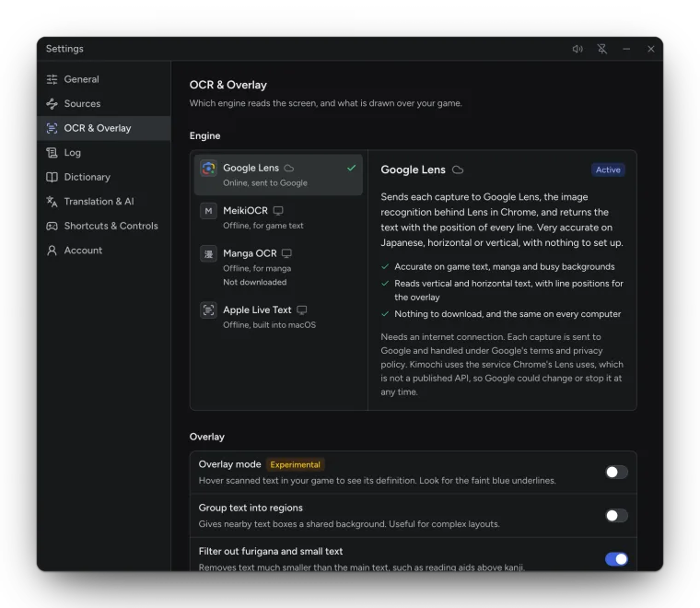The image size is (700, 608).
Task: Click the "Not downloaded" status text
Action: (x=255, y=282)
